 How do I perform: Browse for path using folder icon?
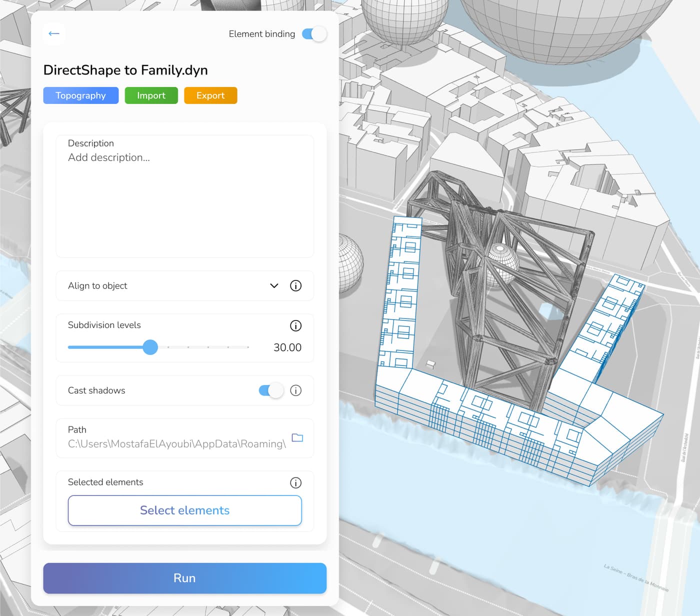297,438
